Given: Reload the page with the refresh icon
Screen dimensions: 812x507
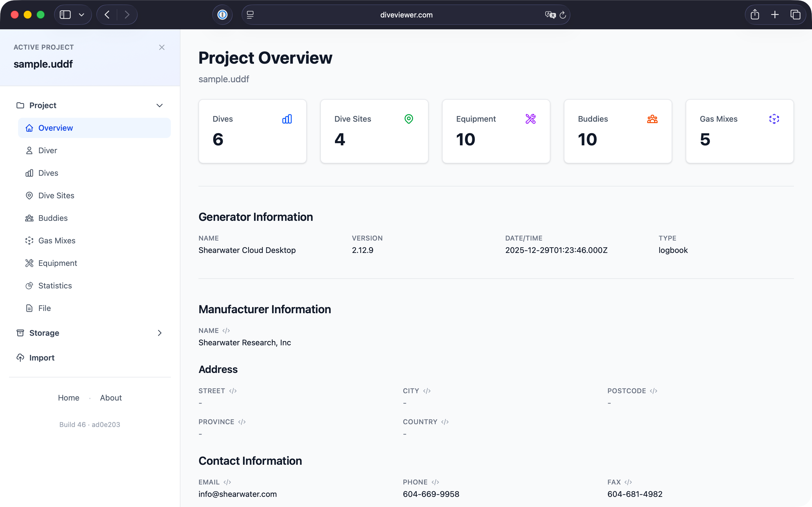Looking at the screenshot, I should point(563,15).
